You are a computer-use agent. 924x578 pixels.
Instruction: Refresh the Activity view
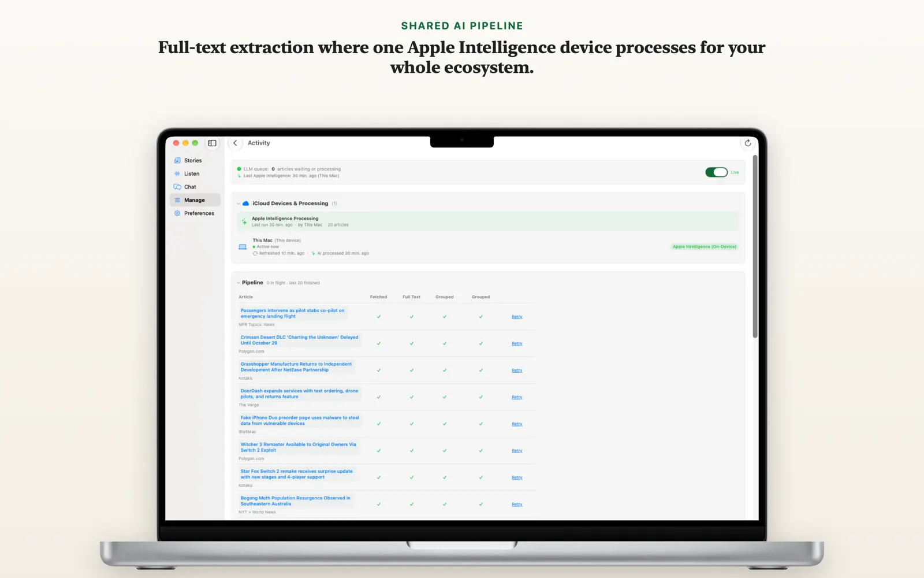pos(748,143)
